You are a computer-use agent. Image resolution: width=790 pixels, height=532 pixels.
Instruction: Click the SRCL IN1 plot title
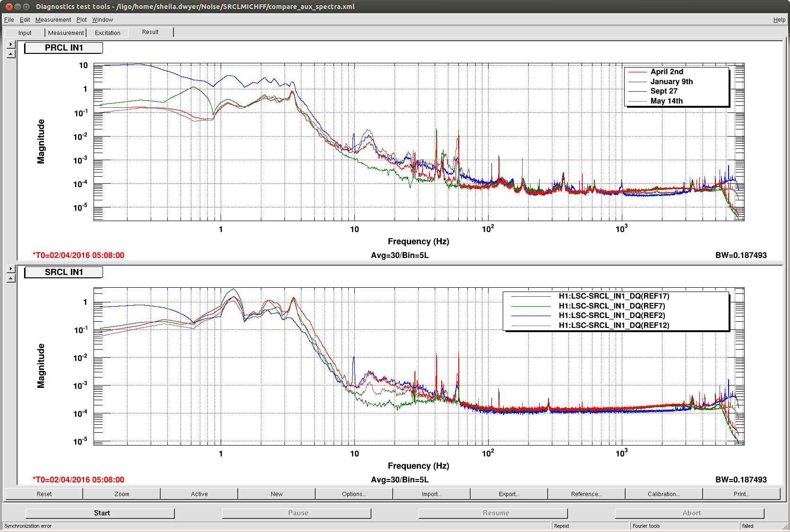64,272
